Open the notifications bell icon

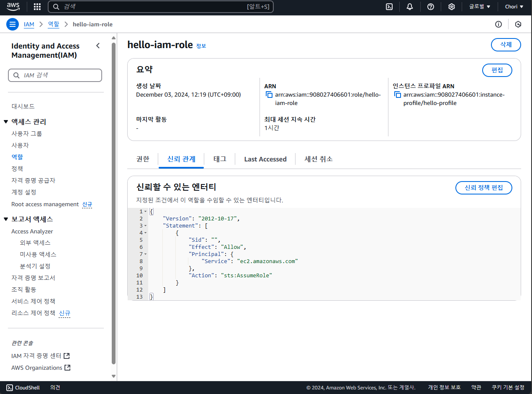[x=410, y=7]
